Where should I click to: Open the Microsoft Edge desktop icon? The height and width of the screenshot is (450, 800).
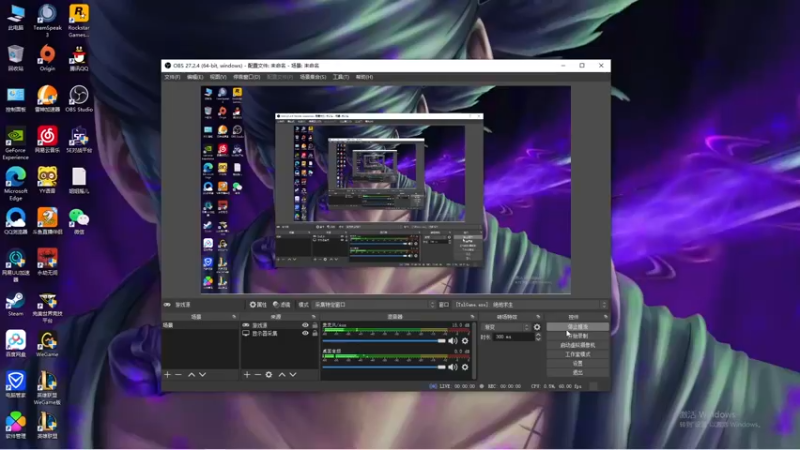pos(16,184)
